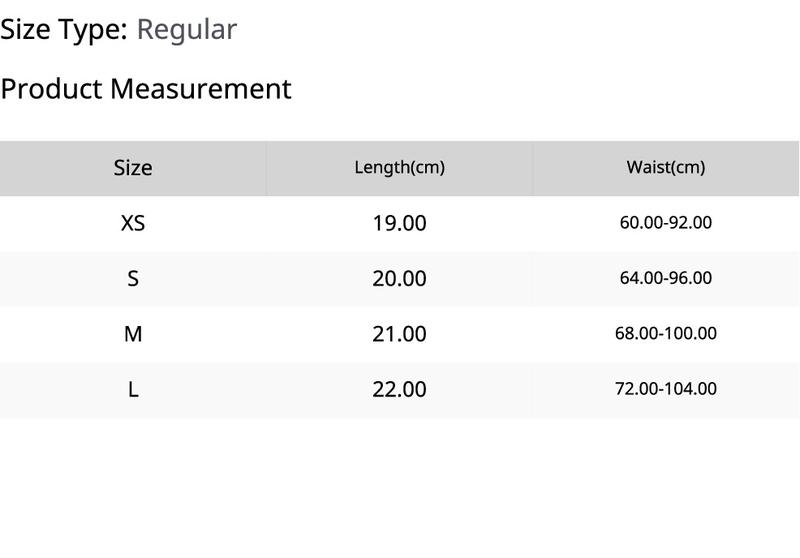
Task: Click the Product Measurement heading
Action: (146, 89)
